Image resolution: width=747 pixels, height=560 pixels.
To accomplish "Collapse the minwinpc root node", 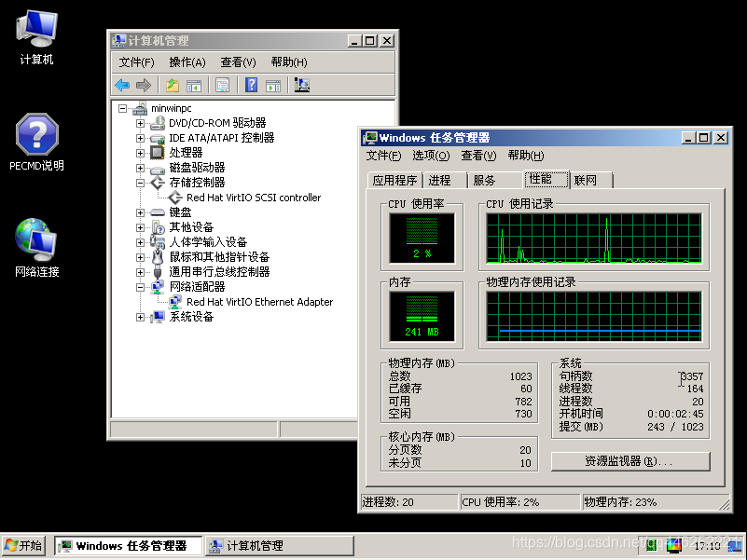I will (x=122, y=109).
